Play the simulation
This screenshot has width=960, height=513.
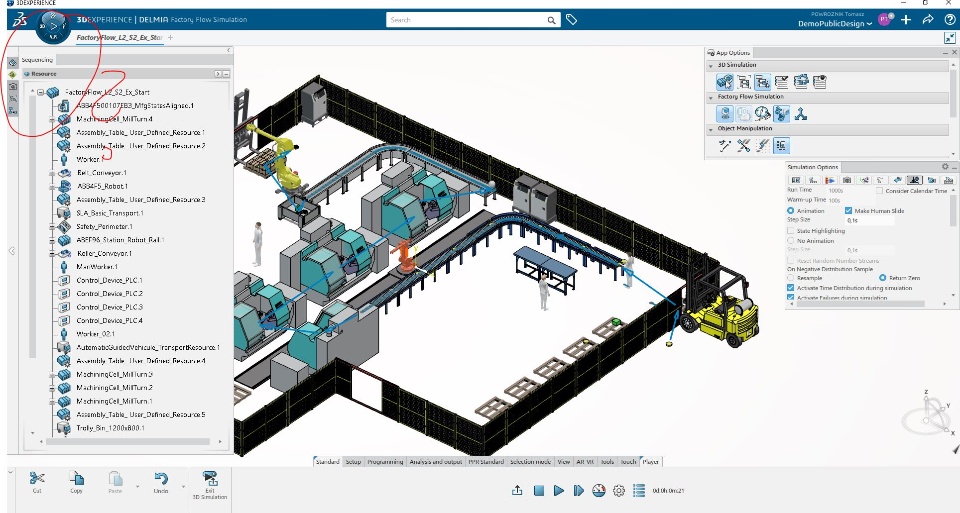click(x=558, y=490)
